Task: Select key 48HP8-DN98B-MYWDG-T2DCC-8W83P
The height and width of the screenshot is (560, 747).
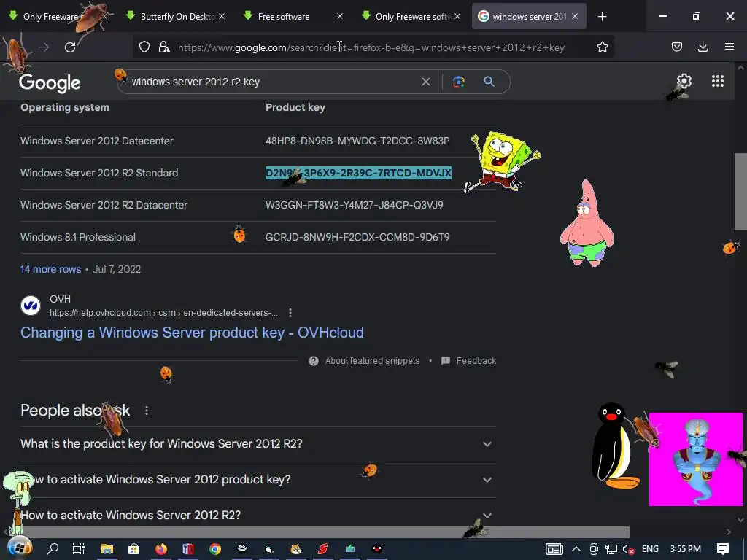Action: click(357, 141)
